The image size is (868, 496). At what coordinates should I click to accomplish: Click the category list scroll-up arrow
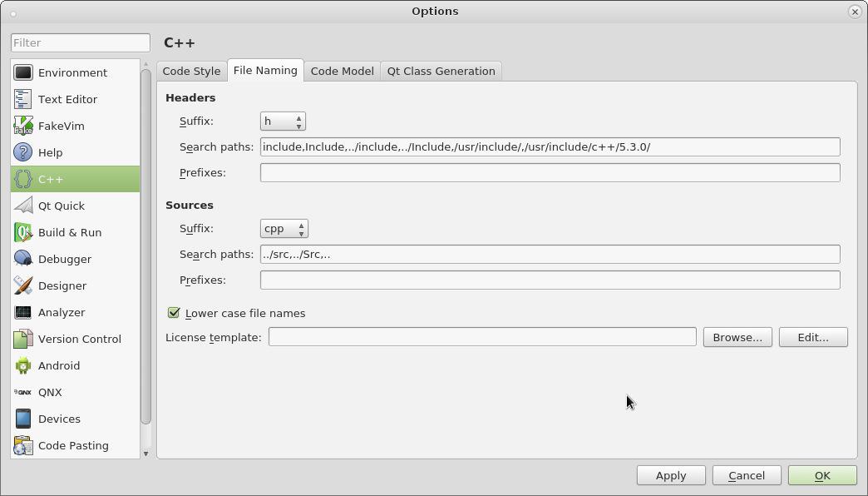[146, 64]
